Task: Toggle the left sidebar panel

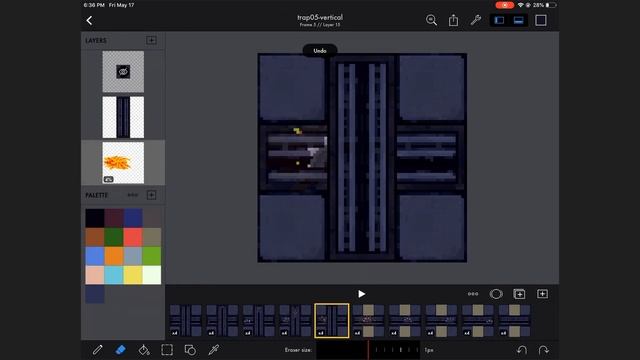Action: point(499,20)
